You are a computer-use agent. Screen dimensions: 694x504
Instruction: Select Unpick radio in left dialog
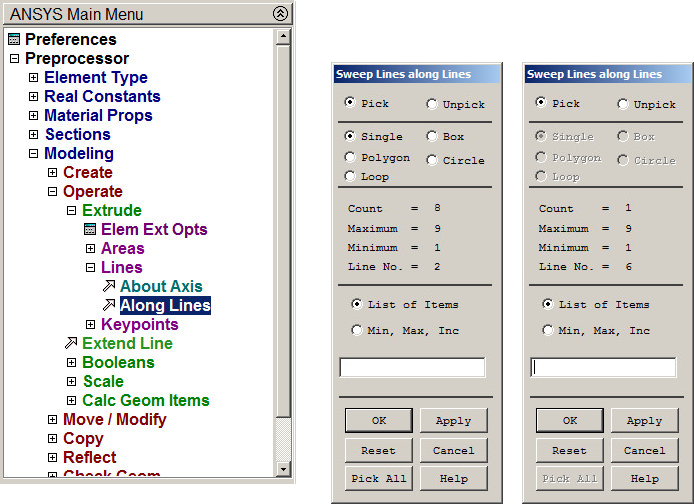(x=432, y=104)
